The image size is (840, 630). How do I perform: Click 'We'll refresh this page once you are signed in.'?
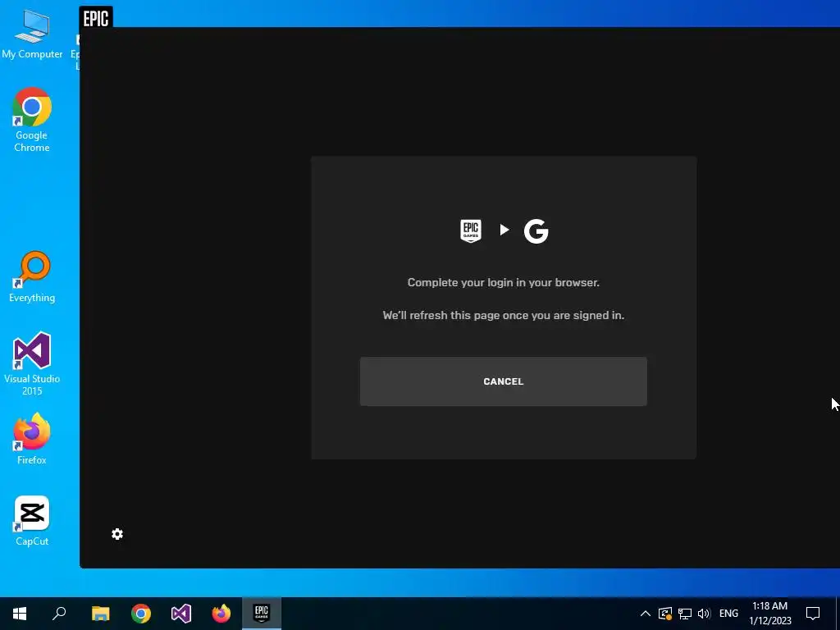click(503, 315)
